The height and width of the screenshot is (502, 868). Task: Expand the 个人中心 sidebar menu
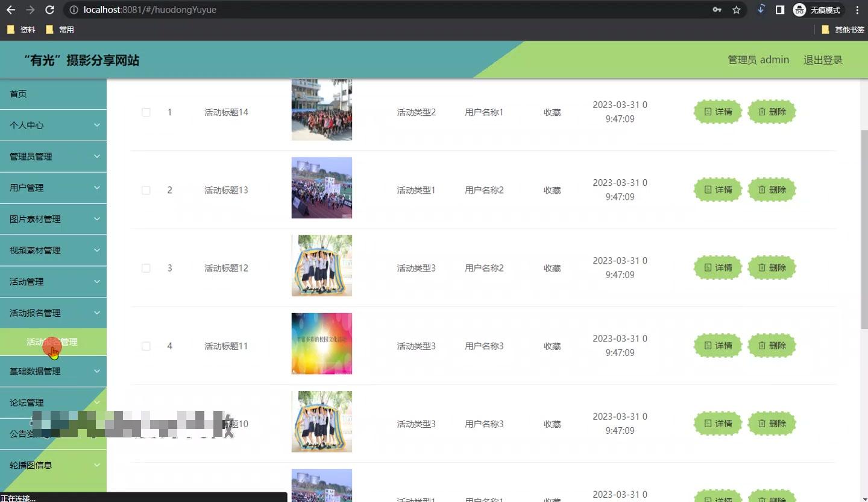click(53, 125)
